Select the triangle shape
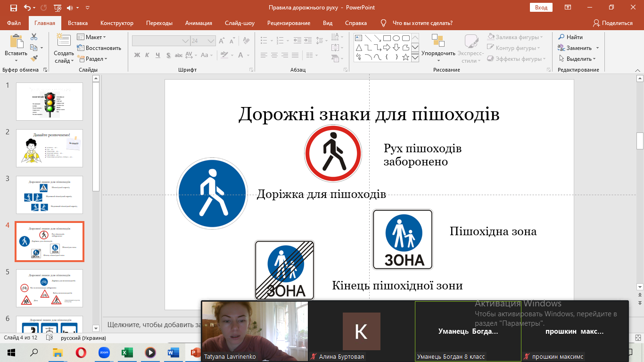Viewport: 644px width, 362px height. (358, 48)
